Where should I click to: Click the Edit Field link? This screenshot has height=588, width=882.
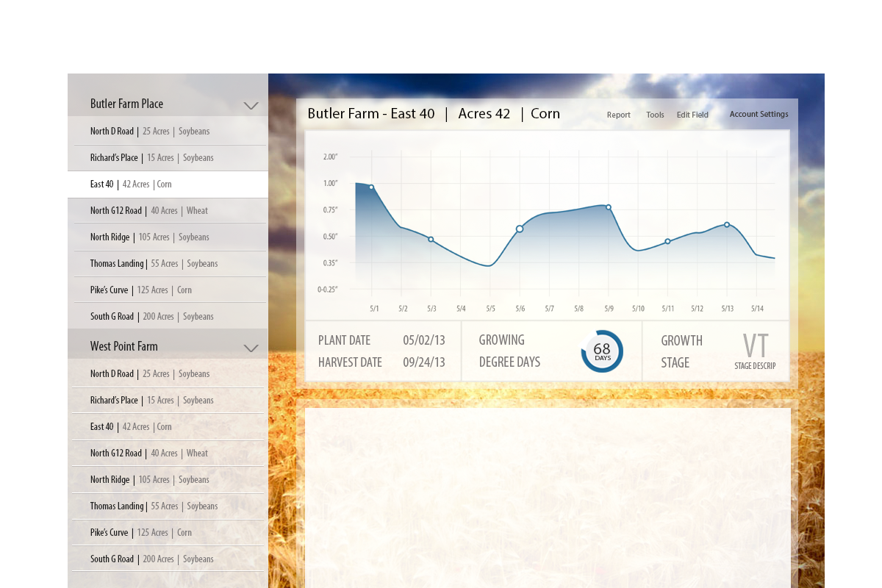(692, 115)
